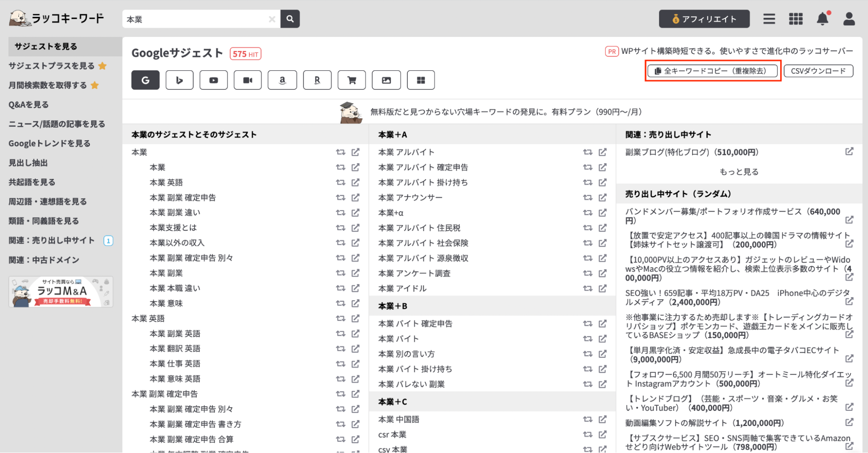Open the apps grid menu
Viewport: 868px width, 453px height.
point(795,19)
